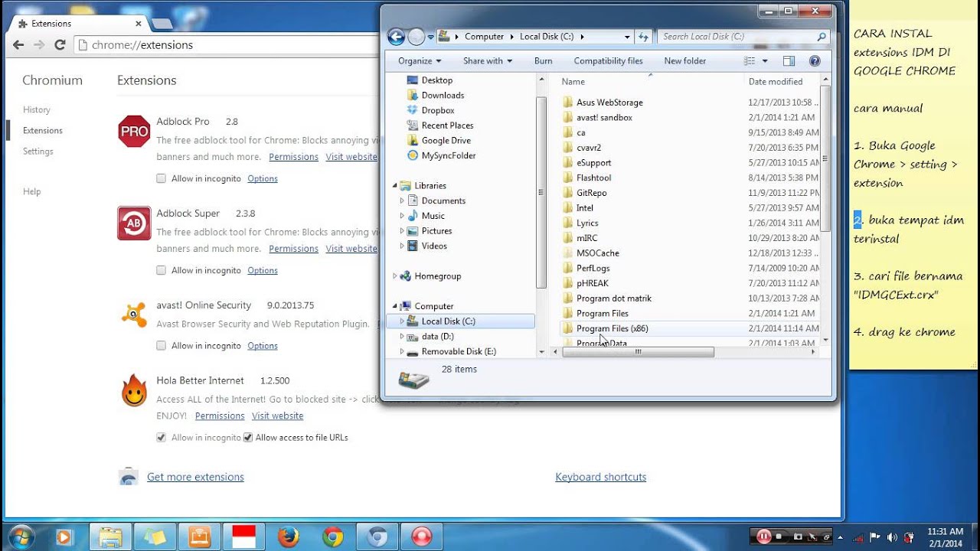Show the preview pane in Explorer
The image size is (980, 551).
tap(789, 60)
